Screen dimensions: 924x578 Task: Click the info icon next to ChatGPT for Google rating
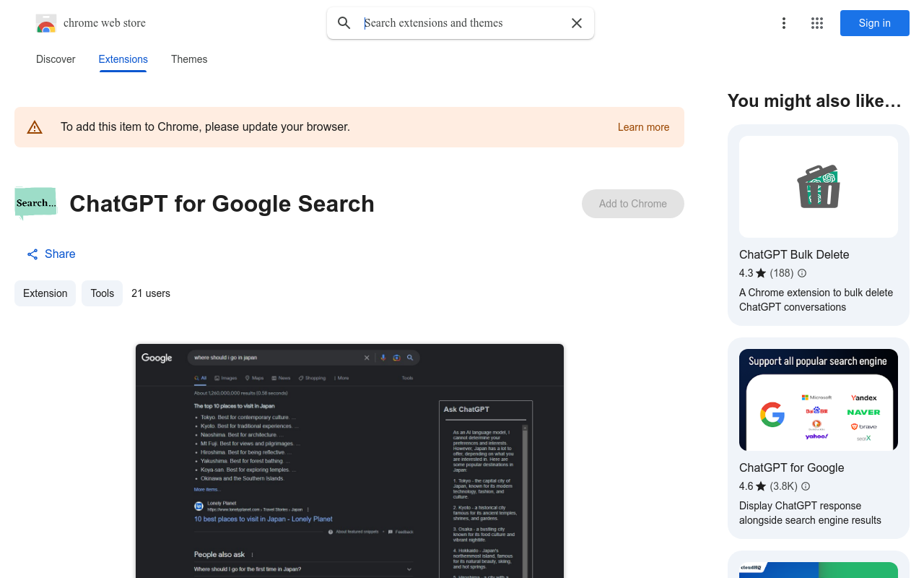pyautogui.click(x=805, y=486)
